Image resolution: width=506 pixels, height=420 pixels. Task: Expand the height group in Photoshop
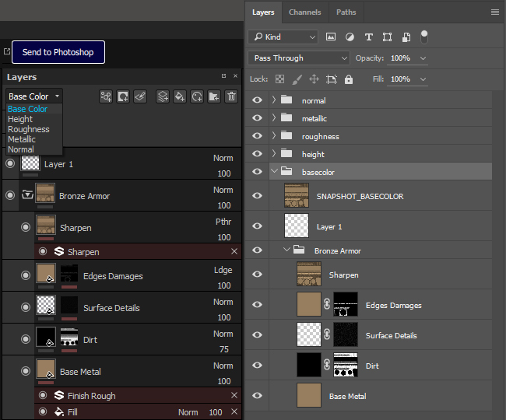pos(274,153)
